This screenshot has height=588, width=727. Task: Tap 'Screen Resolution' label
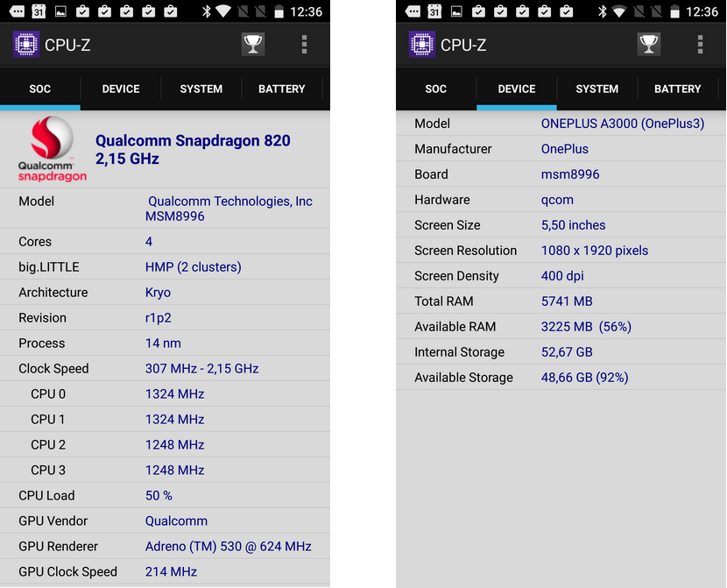465,251
